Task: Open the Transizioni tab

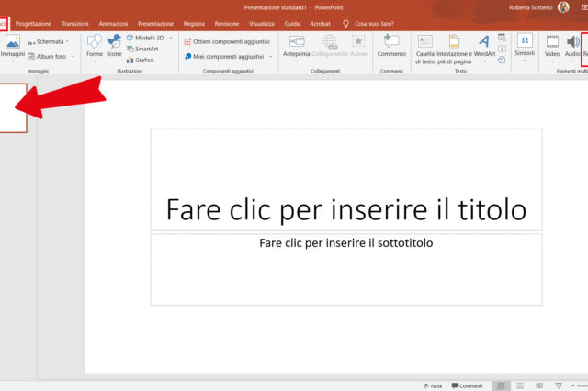Action: tap(75, 22)
